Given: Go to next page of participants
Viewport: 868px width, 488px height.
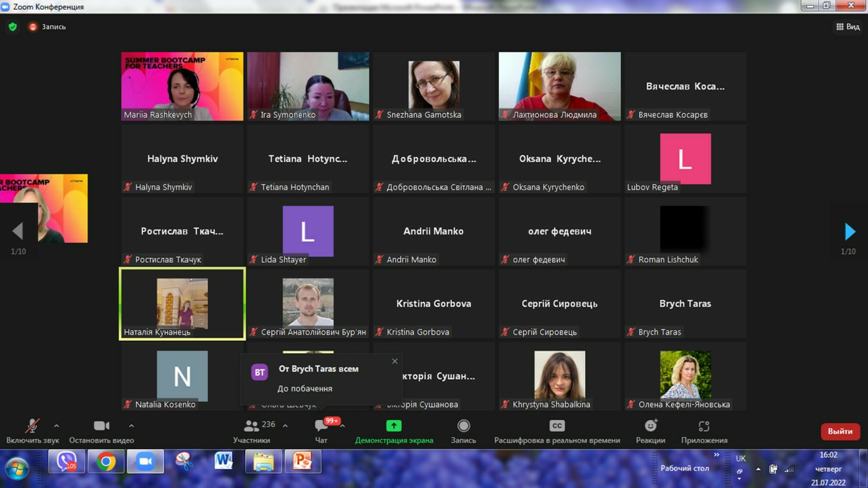Looking at the screenshot, I should point(850,232).
